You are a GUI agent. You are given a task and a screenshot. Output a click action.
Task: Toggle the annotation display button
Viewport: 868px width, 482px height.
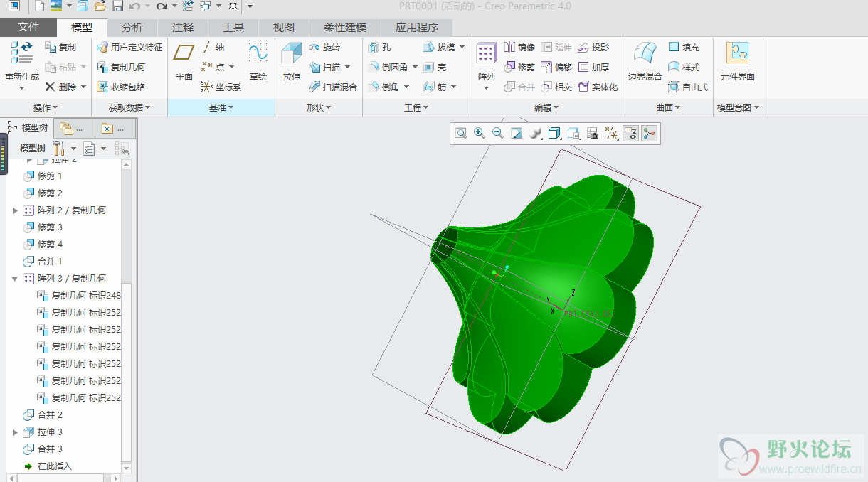point(630,133)
